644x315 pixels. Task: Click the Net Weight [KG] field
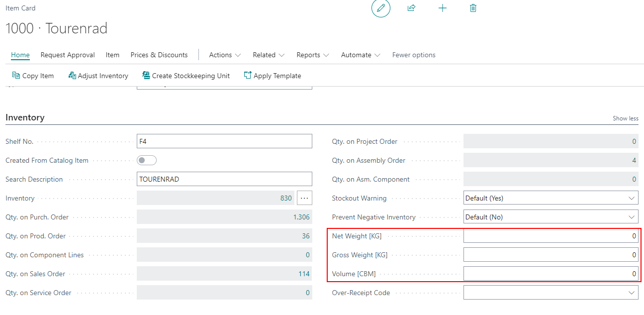(x=551, y=236)
